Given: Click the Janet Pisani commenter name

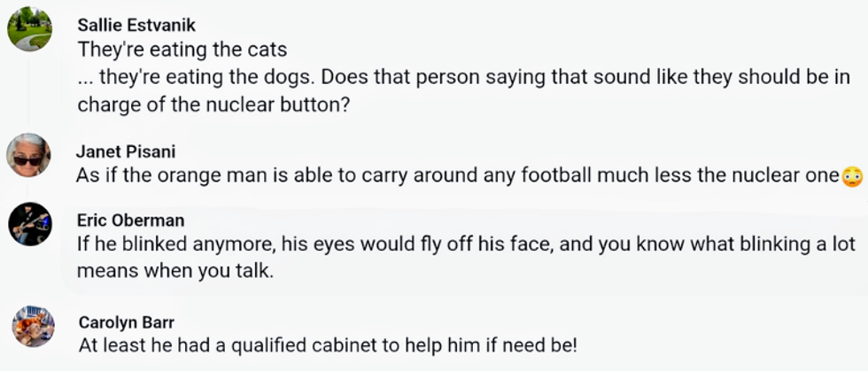Looking at the screenshot, I should point(126,151).
